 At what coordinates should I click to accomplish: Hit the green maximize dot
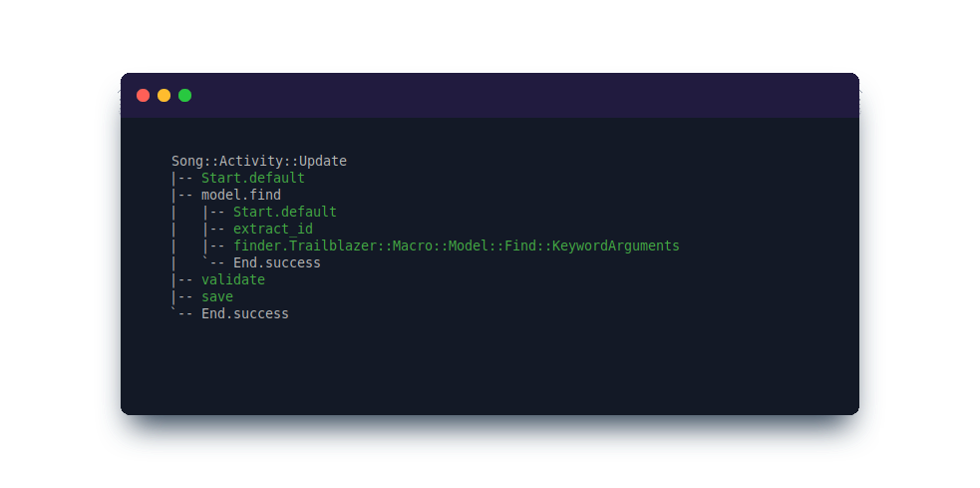[x=184, y=96]
